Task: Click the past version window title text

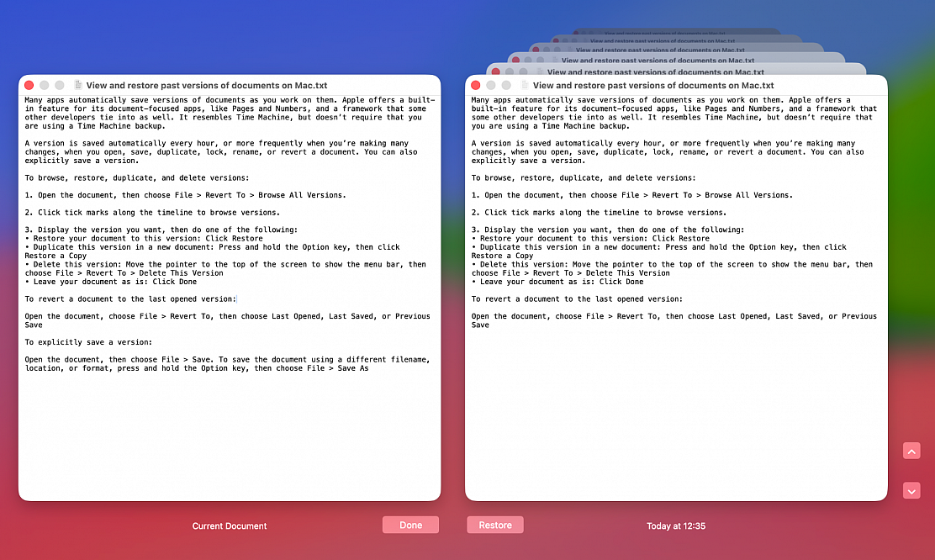Action: coord(653,85)
